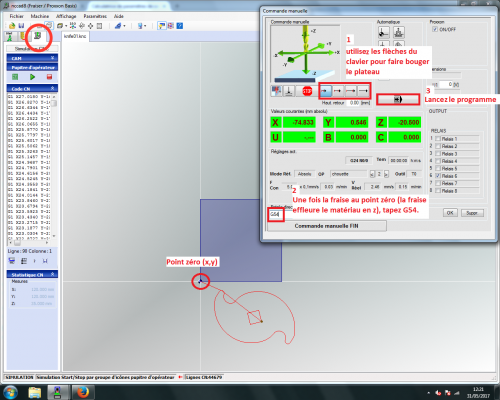Open the Aide menu

[119, 16]
